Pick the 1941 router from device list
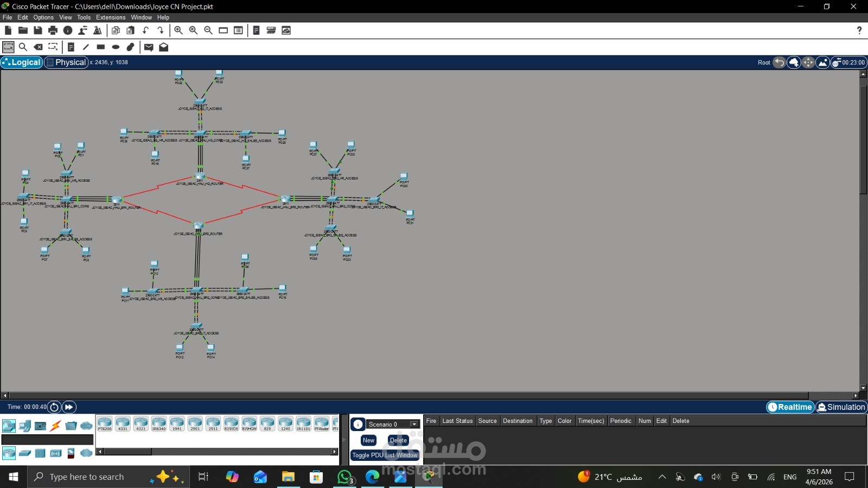The image size is (868, 488). pos(177,424)
